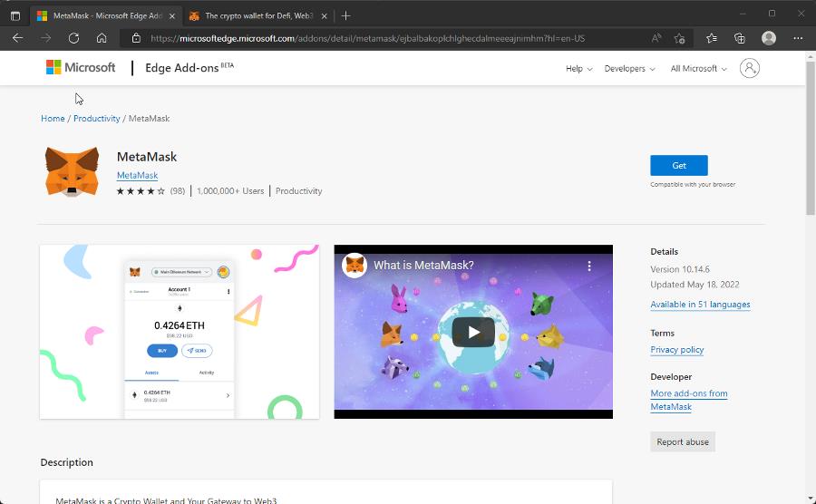
Task: Click the Report abuse button
Action: 682,441
